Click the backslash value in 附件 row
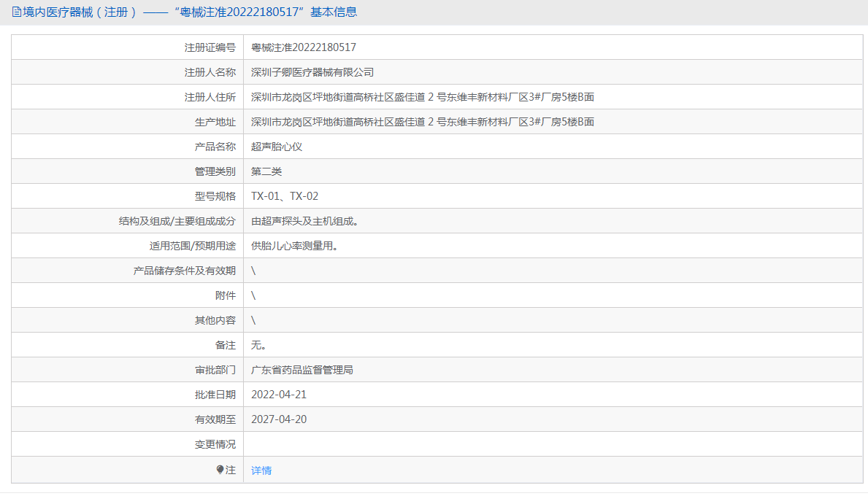 coord(253,295)
